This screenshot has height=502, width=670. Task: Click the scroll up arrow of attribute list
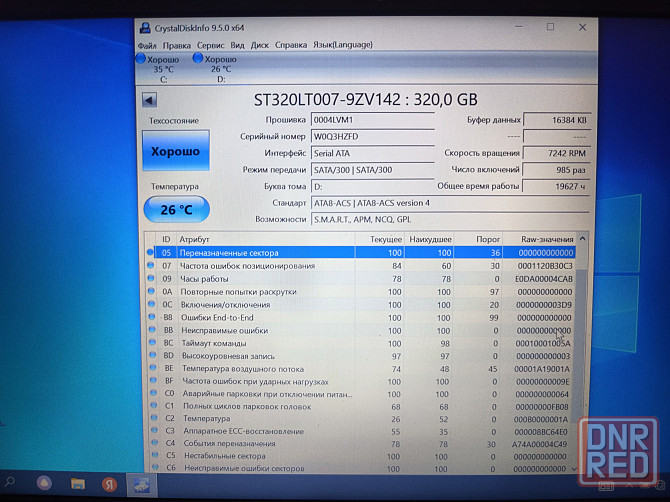(582, 239)
